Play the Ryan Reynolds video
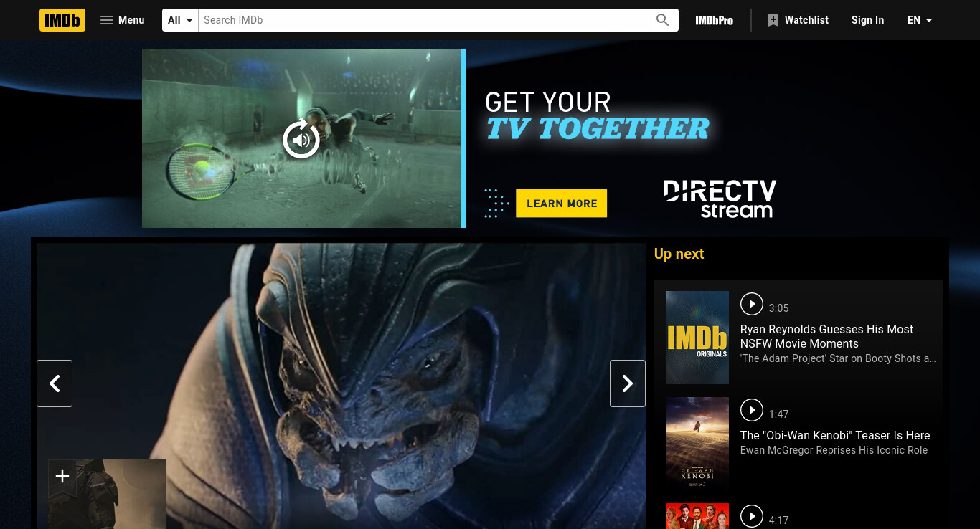Screen dimensions: 980x529 (x=751, y=304)
